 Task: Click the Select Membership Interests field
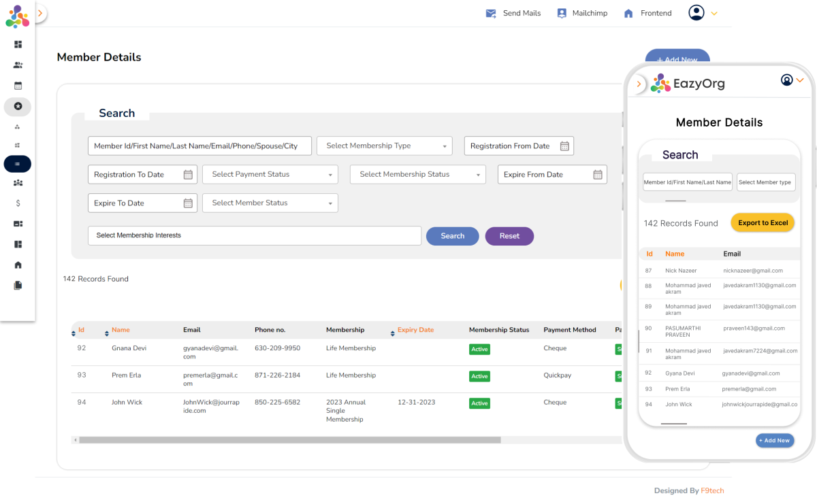pos(255,236)
